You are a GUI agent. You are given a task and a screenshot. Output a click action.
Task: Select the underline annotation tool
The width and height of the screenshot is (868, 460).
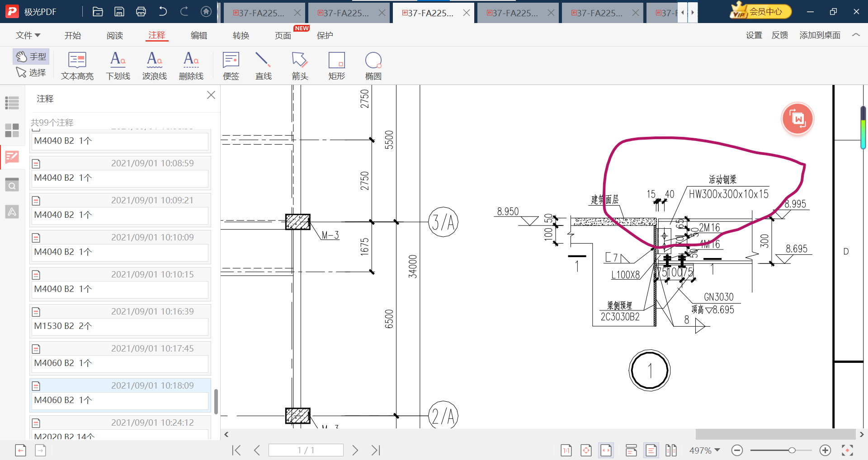coord(118,66)
